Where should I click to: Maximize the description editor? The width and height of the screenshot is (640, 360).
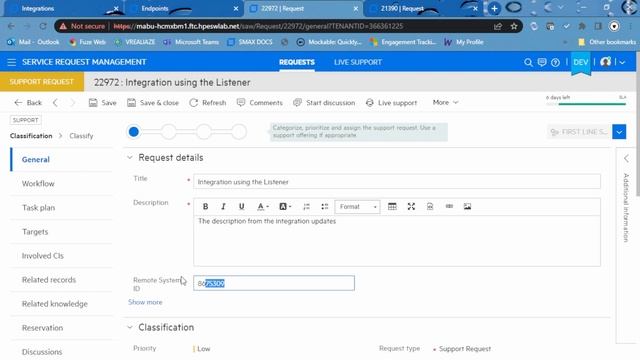click(411, 207)
